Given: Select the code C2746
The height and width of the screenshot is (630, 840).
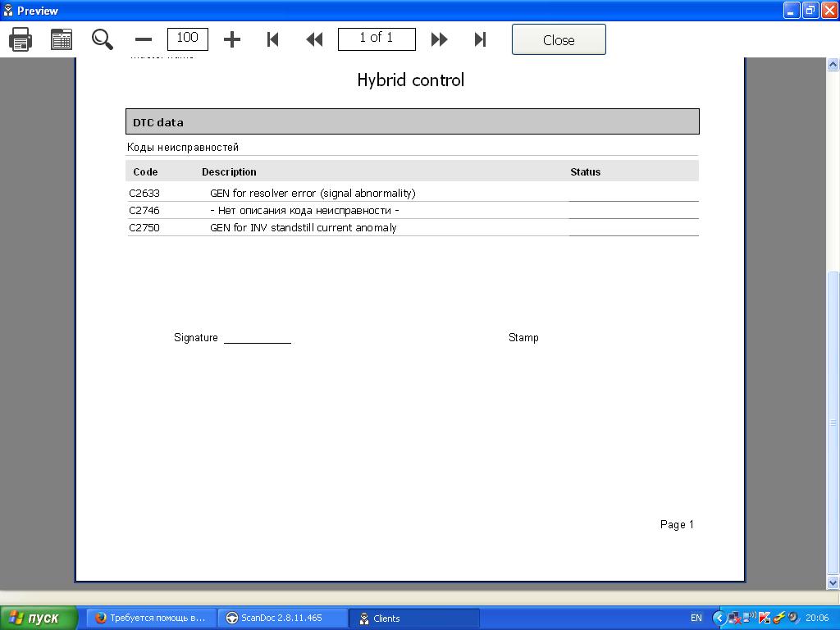Looking at the screenshot, I should pyautogui.click(x=144, y=211).
